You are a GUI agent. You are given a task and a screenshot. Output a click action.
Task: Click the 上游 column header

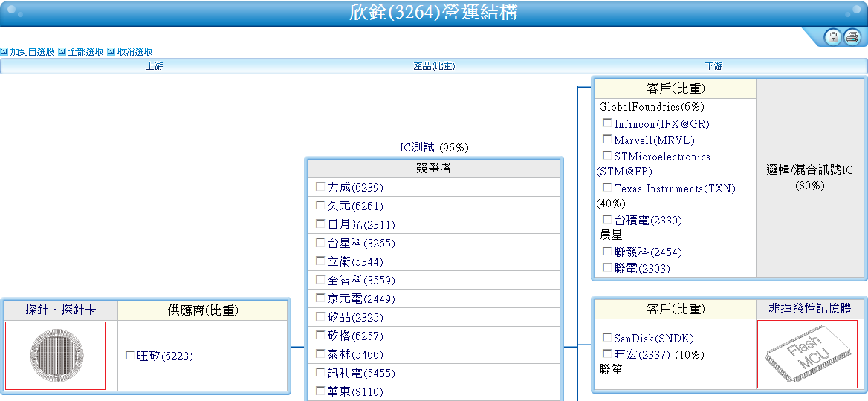[154, 66]
